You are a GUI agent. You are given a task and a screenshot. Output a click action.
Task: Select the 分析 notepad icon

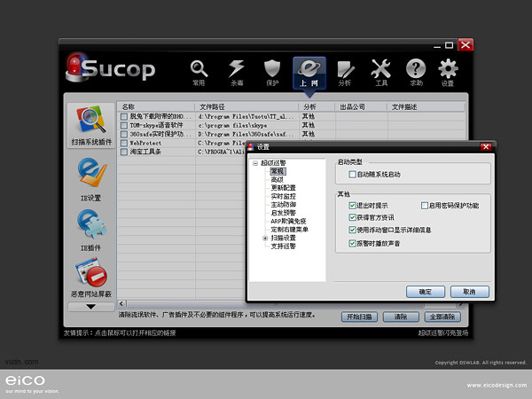coord(345,71)
